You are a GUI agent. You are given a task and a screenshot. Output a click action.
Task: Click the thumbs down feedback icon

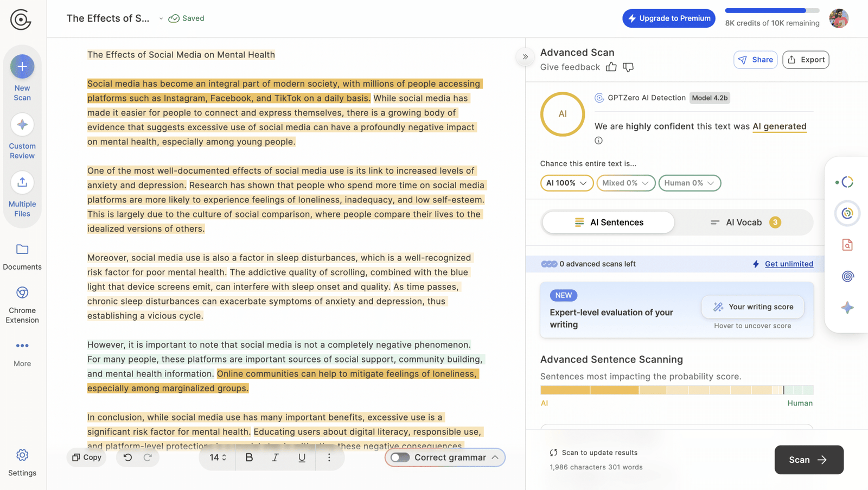tap(628, 67)
